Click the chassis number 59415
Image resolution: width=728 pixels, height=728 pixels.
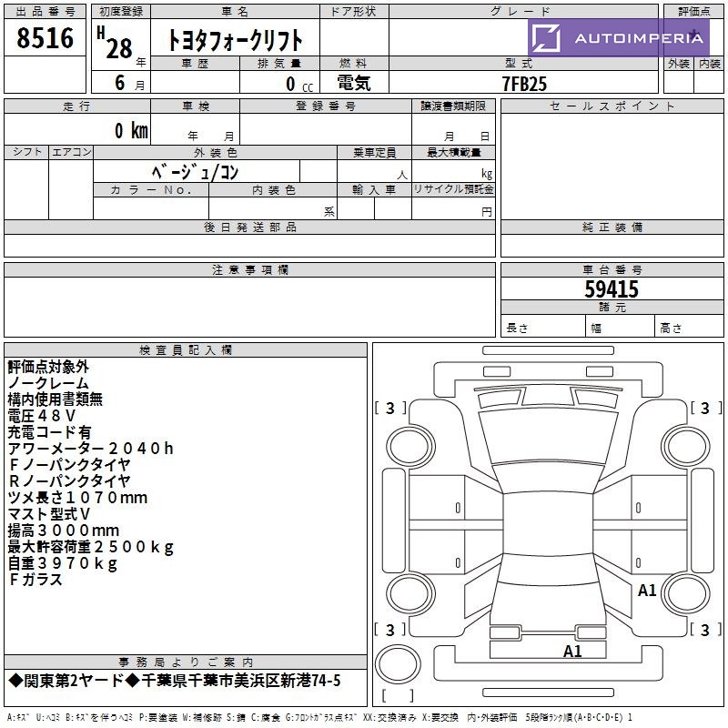click(x=612, y=289)
